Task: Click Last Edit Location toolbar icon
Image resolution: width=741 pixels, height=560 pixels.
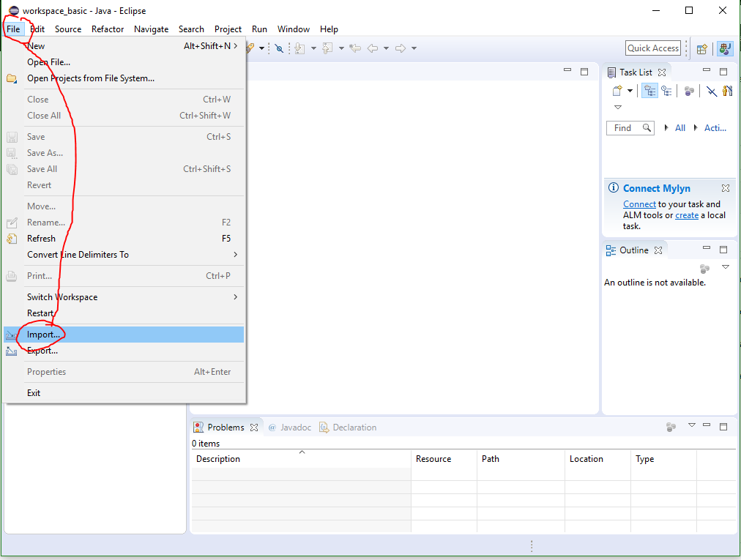Action: click(355, 48)
